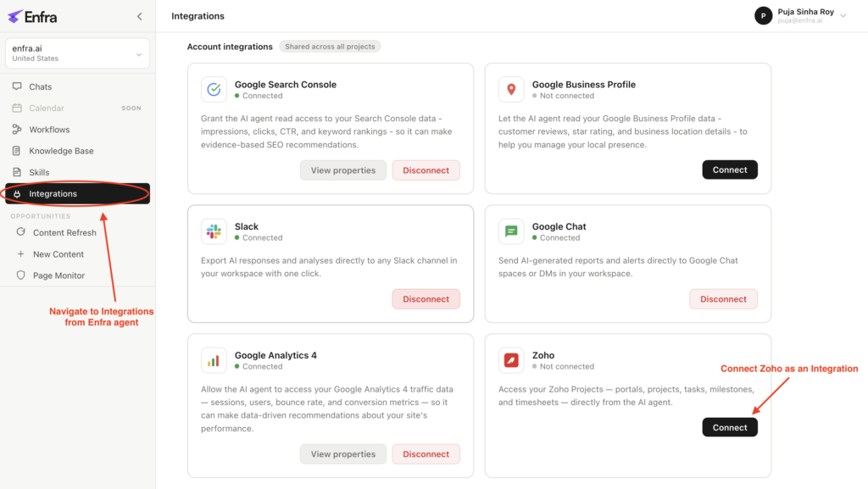Click the 'United States' text under enfra.ai
The height and width of the screenshot is (489, 868).
(35, 58)
